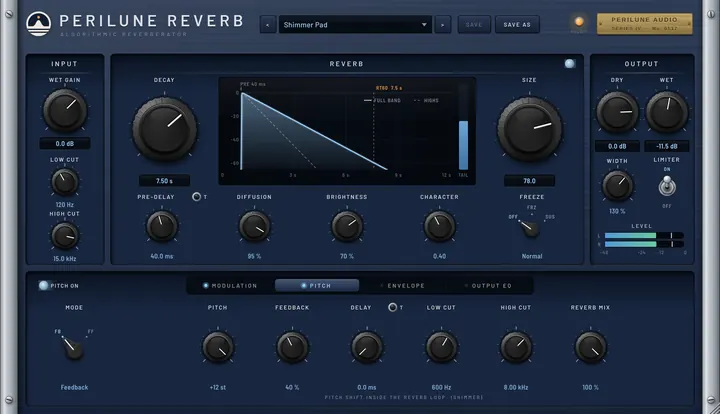720x414 pixels.
Task: Click the Wet Gain knob
Action: click(65, 111)
